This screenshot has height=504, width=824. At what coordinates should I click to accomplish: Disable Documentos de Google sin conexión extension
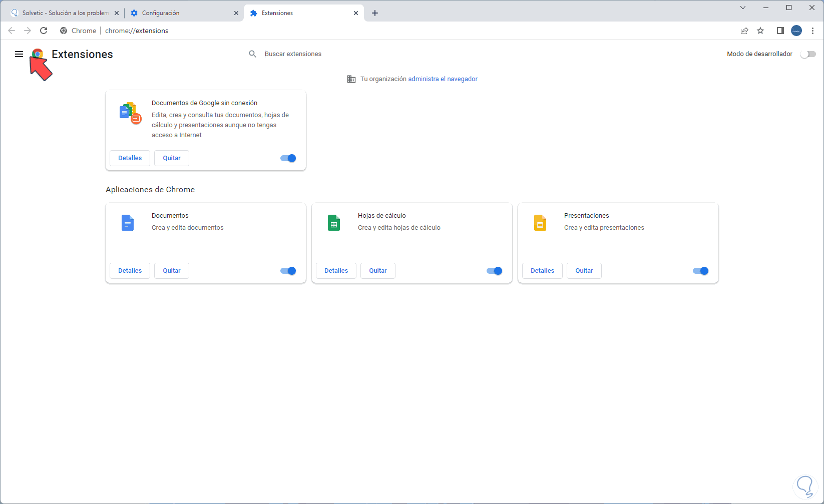tap(288, 158)
